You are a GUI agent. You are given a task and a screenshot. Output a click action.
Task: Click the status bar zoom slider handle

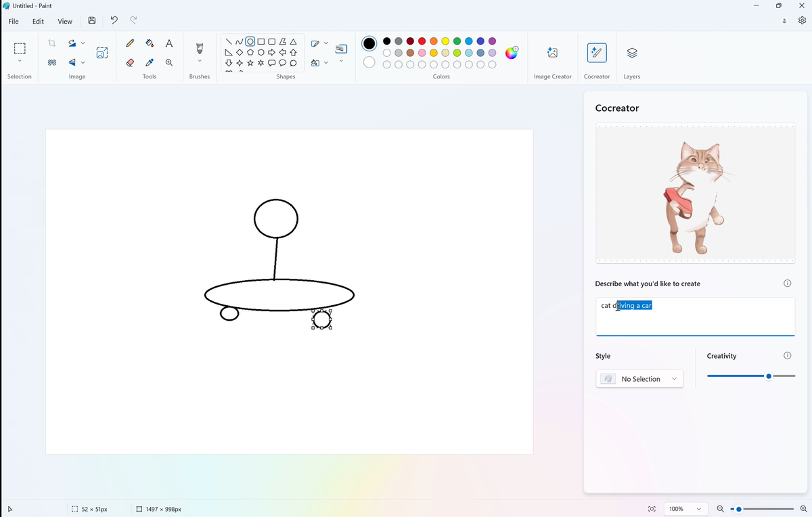(x=739, y=509)
